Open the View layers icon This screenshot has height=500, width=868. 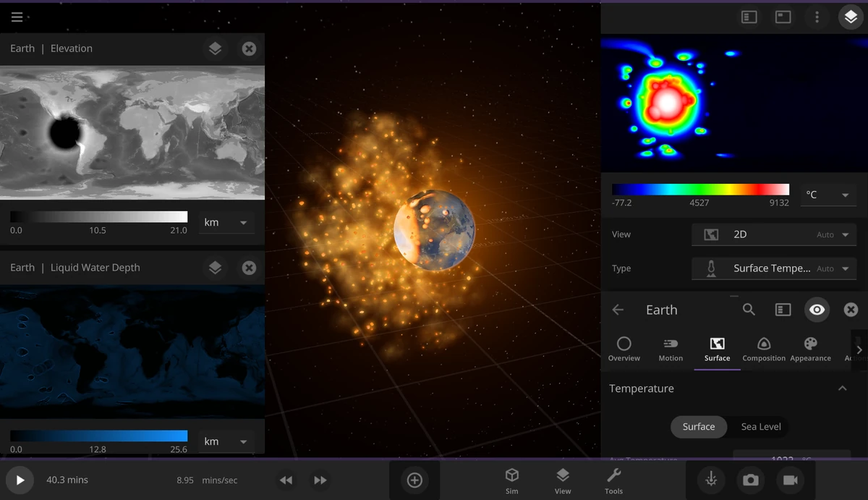coord(563,479)
